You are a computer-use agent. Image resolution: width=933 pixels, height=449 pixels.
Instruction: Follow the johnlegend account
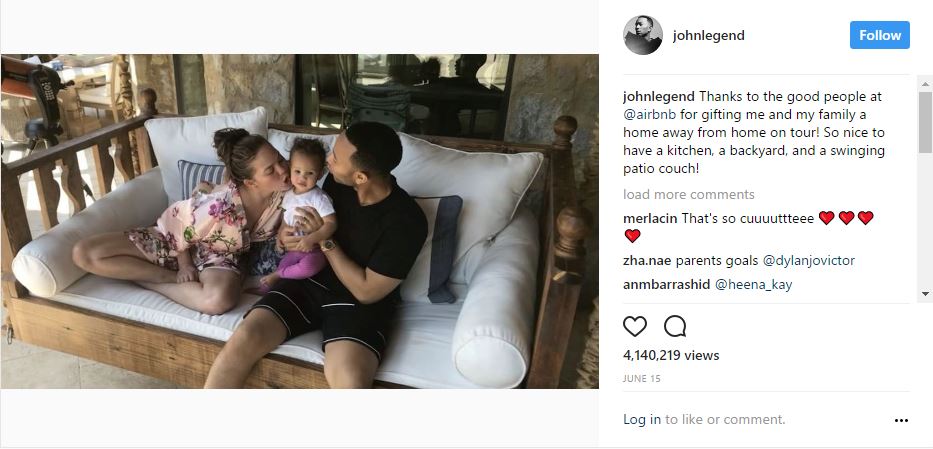879,35
